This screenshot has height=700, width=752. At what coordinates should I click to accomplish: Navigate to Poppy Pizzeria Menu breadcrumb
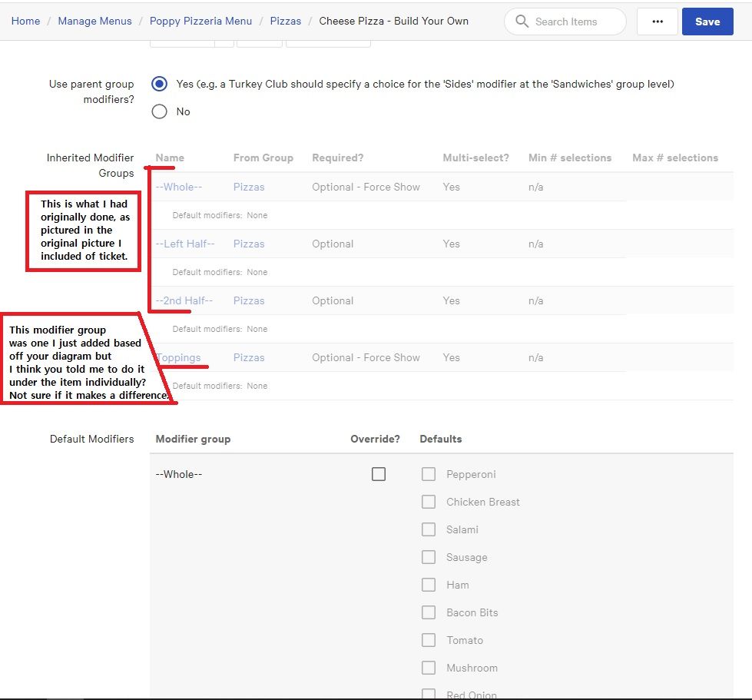pyautogui.click(x=200, y=21)
